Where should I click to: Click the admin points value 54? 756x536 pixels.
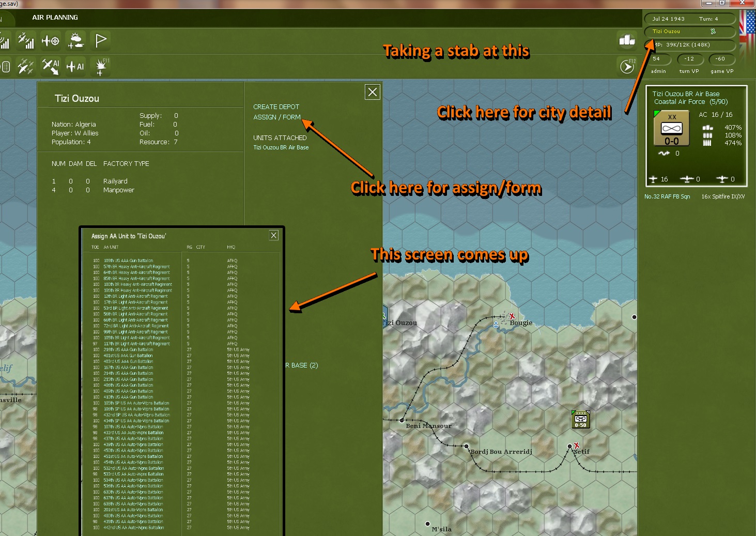click(x=657, y=59)
